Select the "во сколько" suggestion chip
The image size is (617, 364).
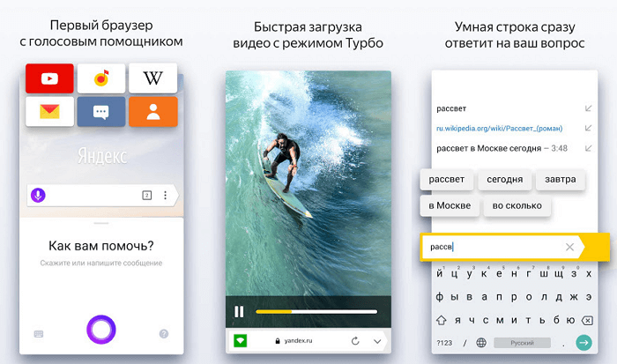pos(517,206)
